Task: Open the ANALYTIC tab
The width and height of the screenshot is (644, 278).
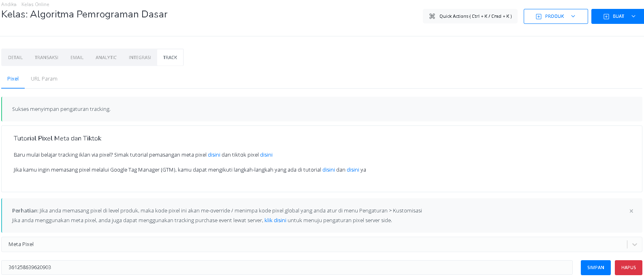Action: tap(106, 57)
